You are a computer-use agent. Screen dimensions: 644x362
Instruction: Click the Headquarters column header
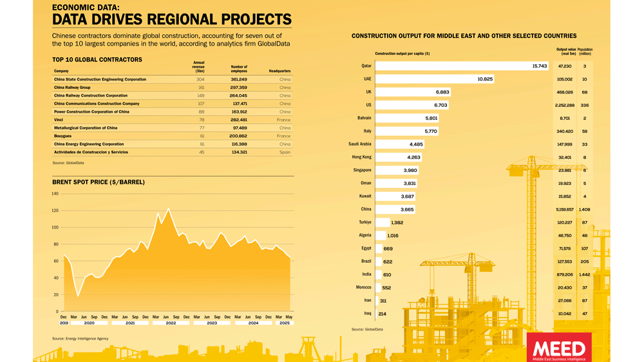coord(279,71)
